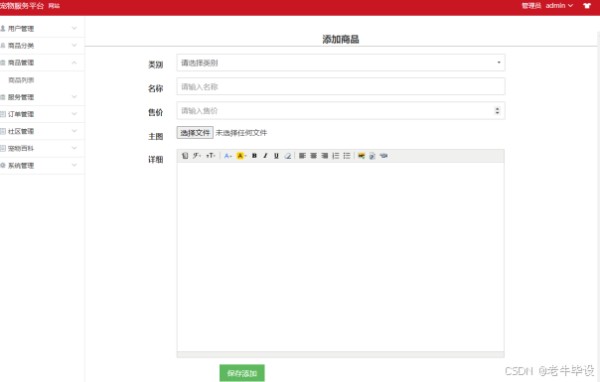This screenshot has width=600, height=382.
Task: Click the 选择文件 choose file button
Action: pyautogui.click(x=195, y=133)
